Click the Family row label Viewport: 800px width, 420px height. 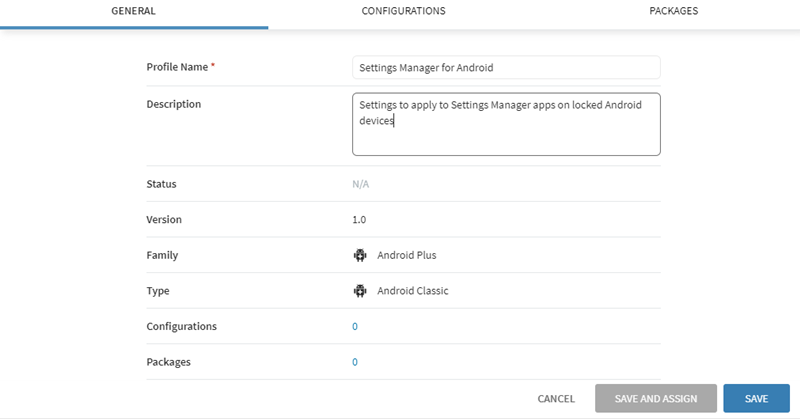point(162,255)
